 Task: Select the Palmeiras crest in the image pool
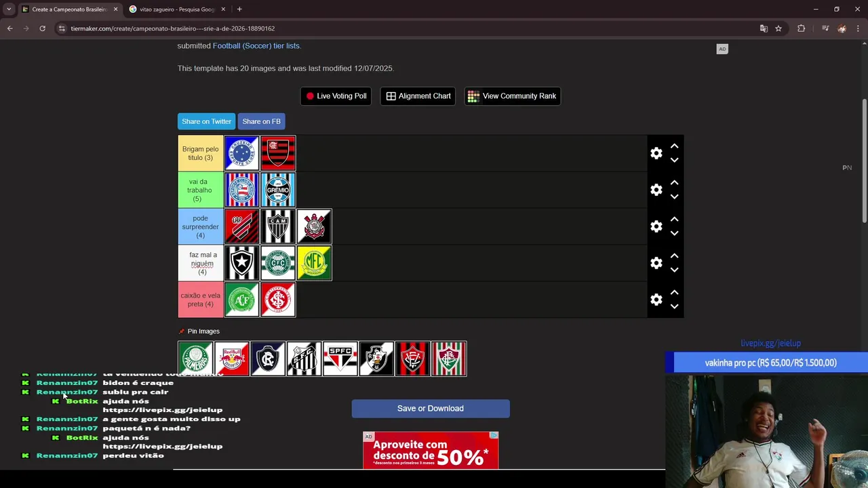pyautogui.click(x=195, y=359)
